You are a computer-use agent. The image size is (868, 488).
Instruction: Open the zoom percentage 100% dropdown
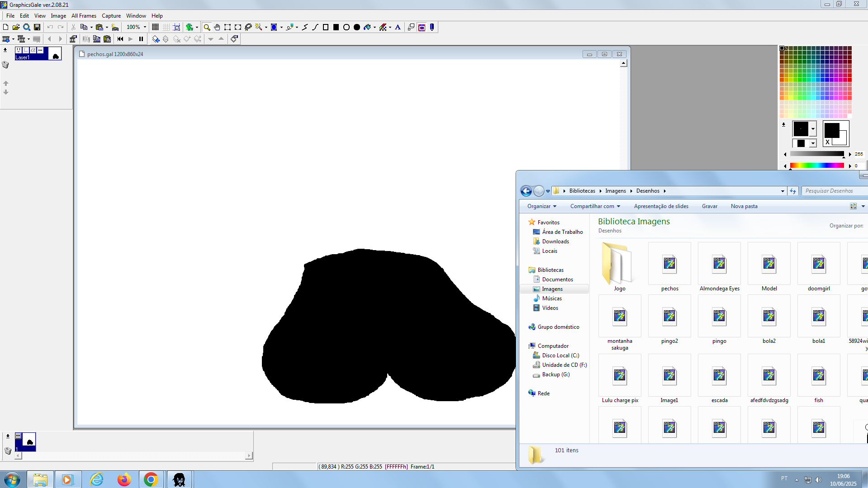click(145, 27)
